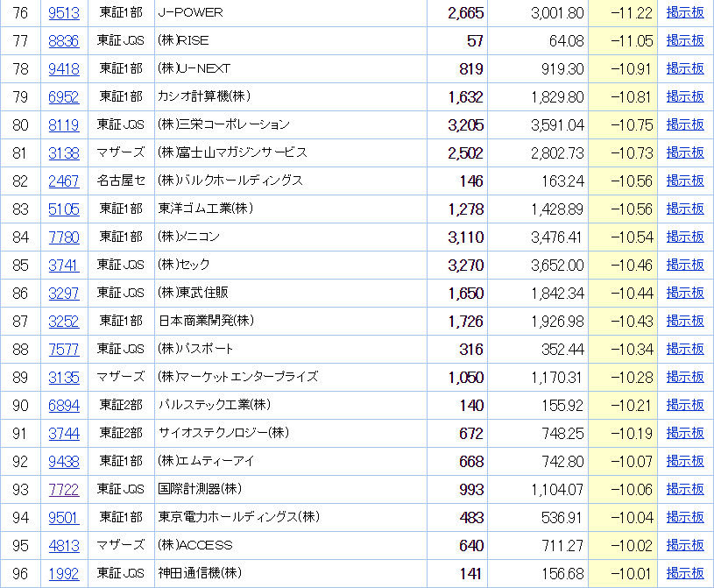
Task: Open 掲示板 link for 東洋ゴム工業 row
Action: 685,209
